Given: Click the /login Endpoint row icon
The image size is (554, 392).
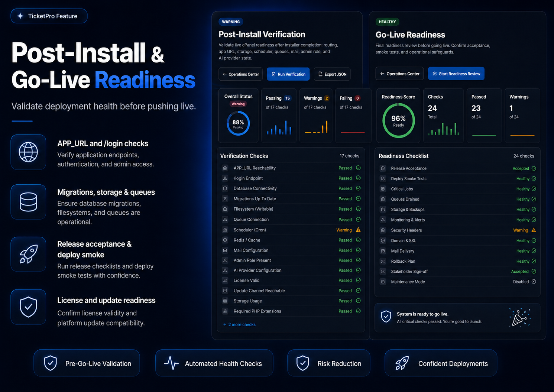Looking at the screenshot, I should coord(225,178).
